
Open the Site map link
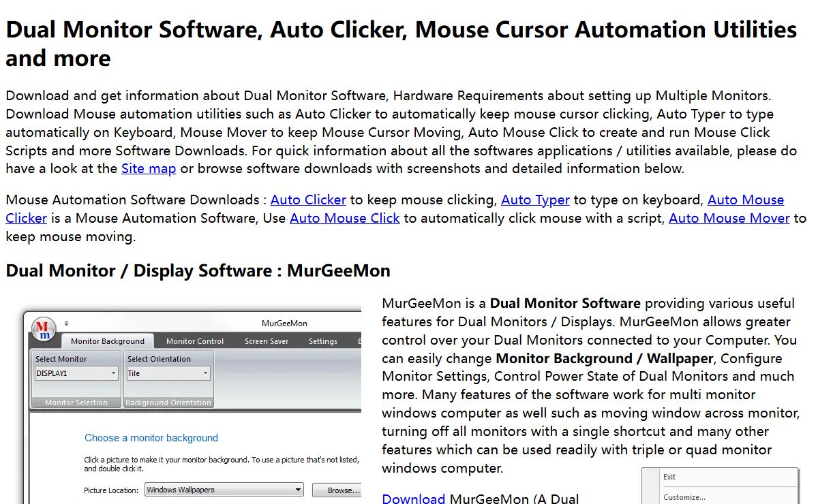pyautogui.click(x=149, y=168)
